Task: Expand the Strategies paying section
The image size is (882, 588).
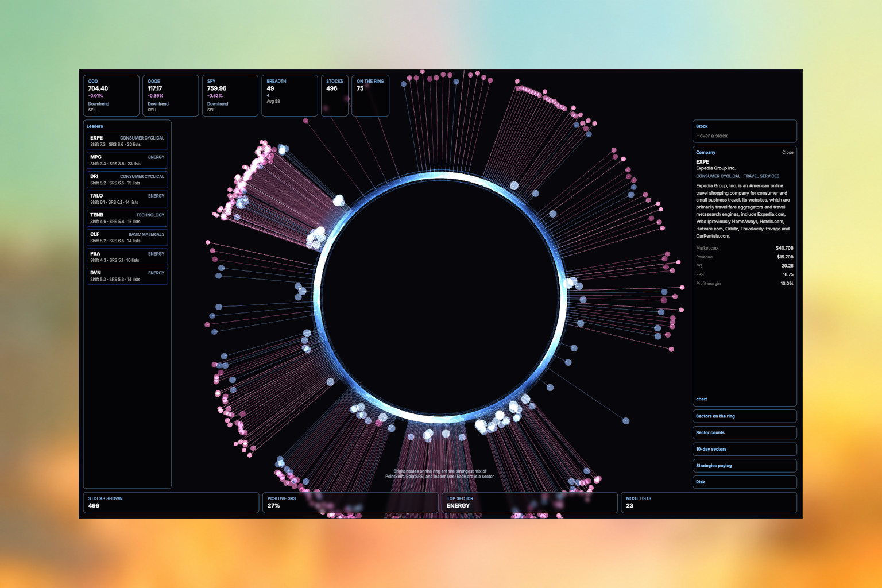Action: click(745, 466)
